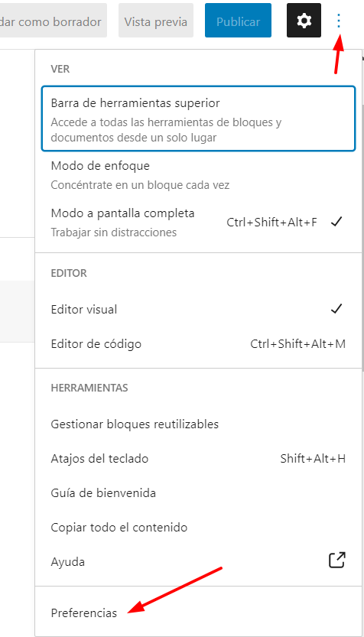Open Gestionar bloques reutilizables
This screenshot has height=637, width=364.
pos(198,424)
